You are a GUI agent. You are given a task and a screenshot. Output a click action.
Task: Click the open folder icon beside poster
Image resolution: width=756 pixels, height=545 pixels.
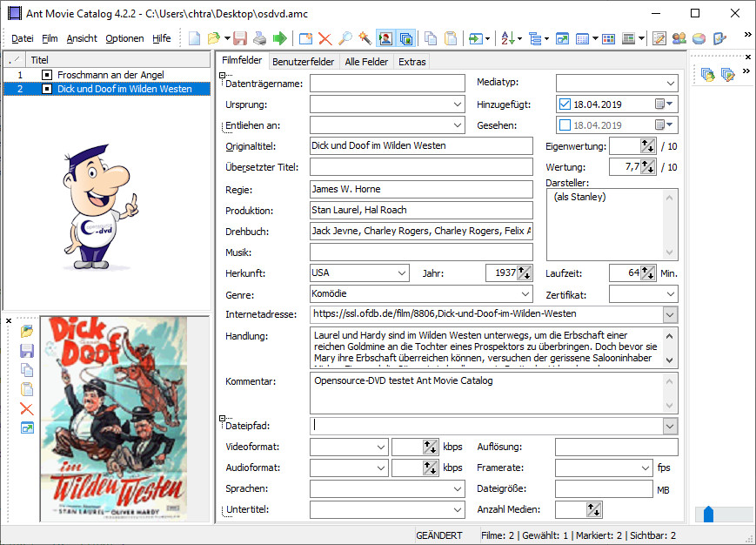[27, 332]
